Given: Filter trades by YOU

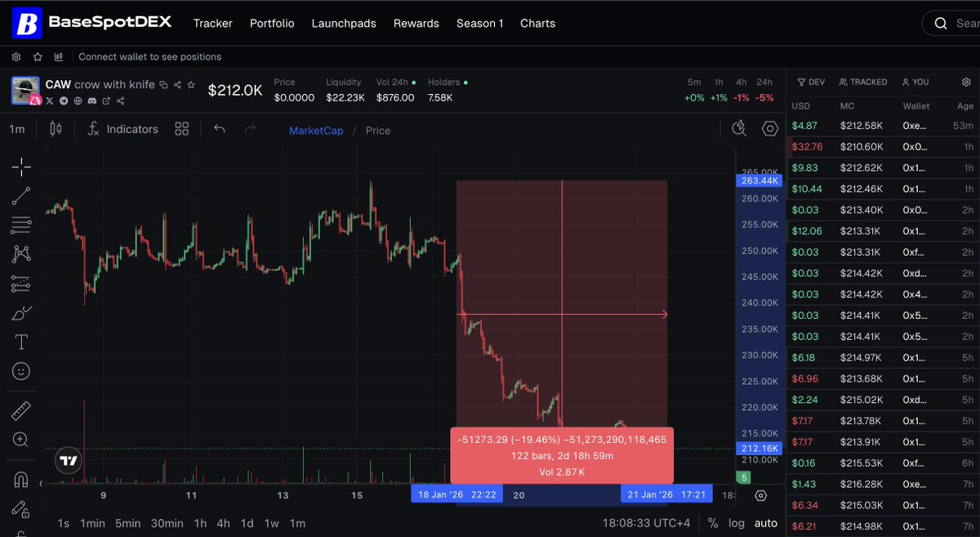Looking at the screenshot, I should pyautogui.click(x=915, y=82).
